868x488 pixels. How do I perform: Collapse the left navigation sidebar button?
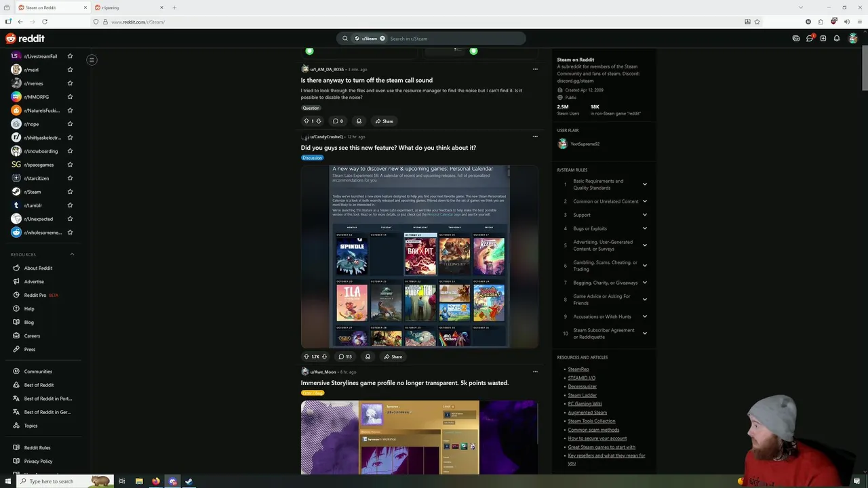click(x=92, y=60)
